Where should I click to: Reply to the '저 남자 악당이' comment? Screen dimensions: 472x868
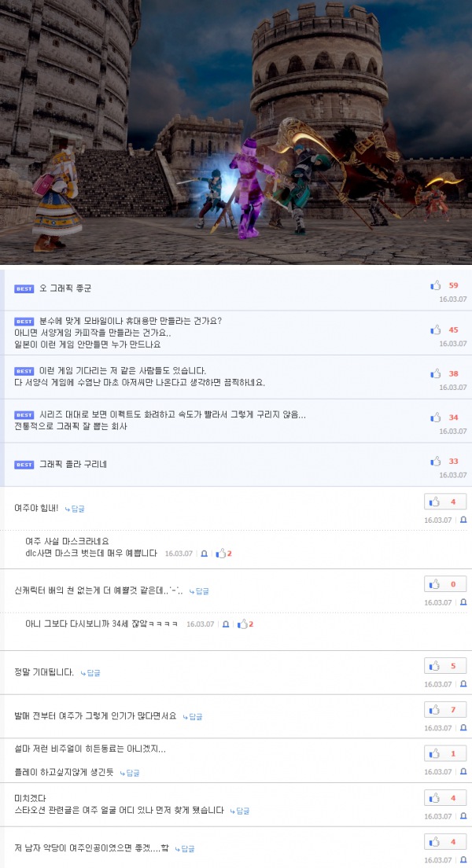click(185, 848)
